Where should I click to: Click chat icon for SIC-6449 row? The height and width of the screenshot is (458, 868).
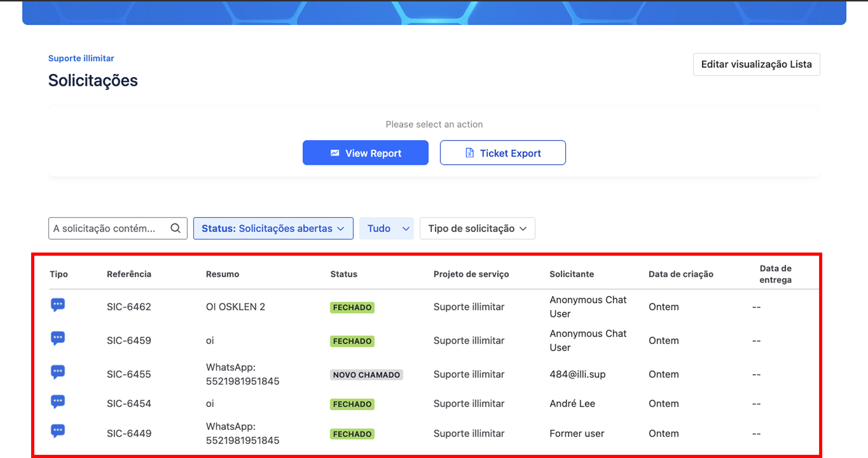pos(58,431)
